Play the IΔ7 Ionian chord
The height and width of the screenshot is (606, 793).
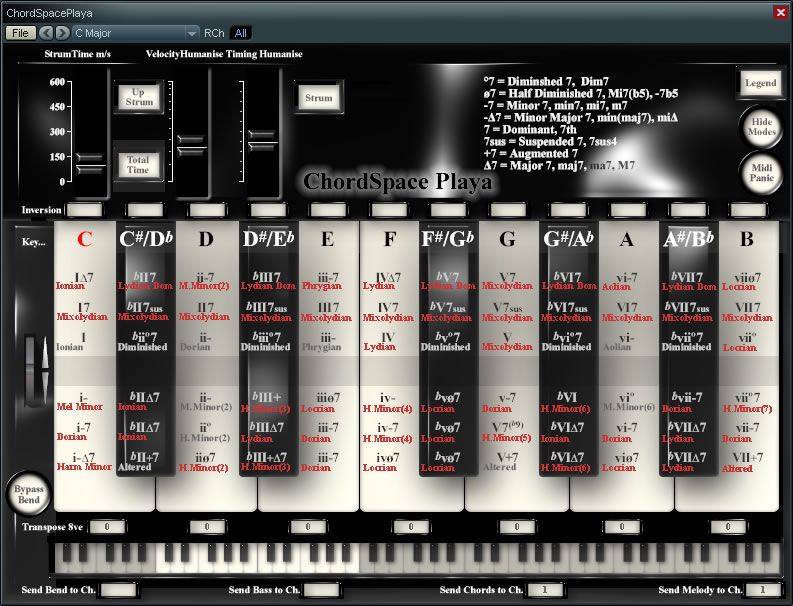78,281
